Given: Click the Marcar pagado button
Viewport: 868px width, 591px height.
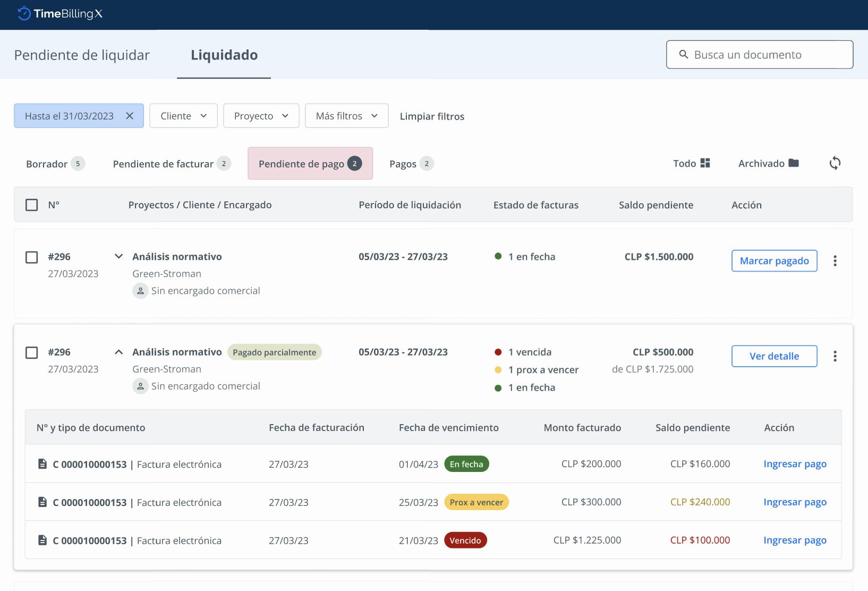Looking at the screenshot, I should coord(774,261).
